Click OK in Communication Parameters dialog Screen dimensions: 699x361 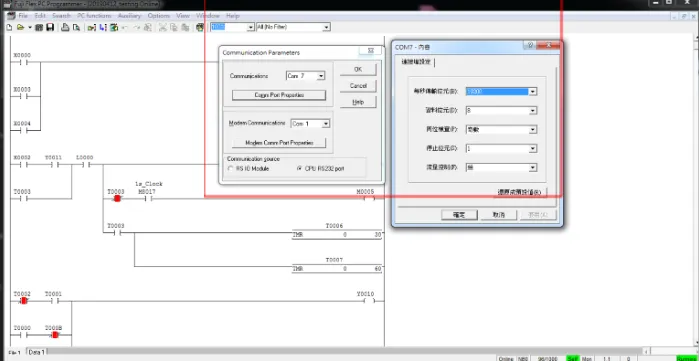pos(358,70)
